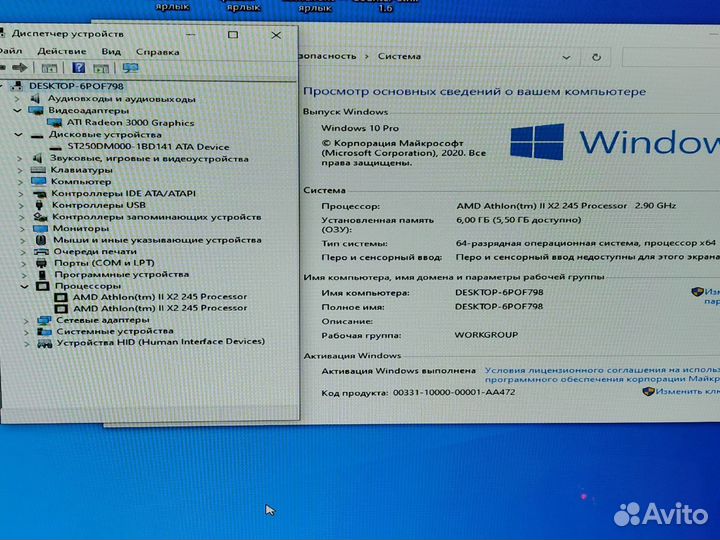Click the action pane toolbar icon
The width and height of the screenshot is (720, 540).
tap(101, 68)
